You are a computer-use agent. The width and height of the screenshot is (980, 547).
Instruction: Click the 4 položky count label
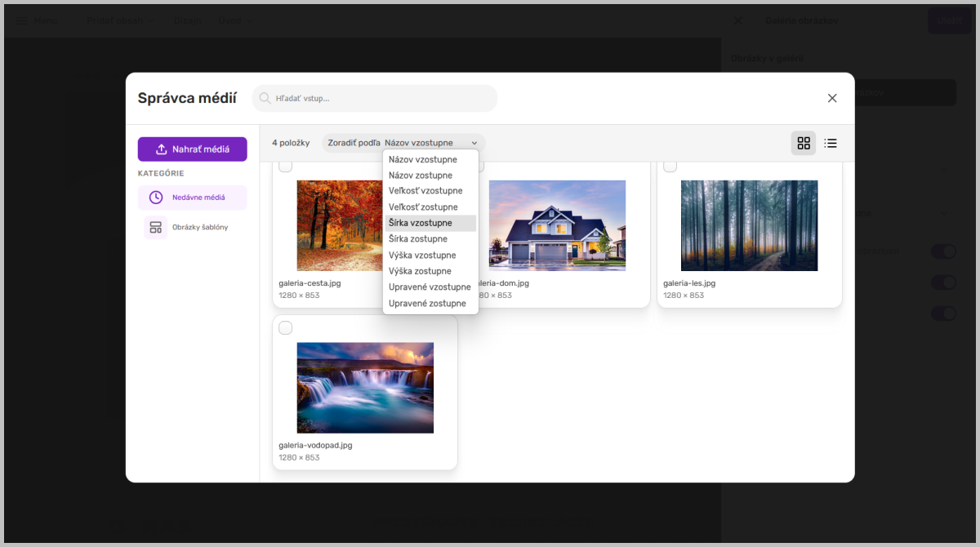[x=291, y=143]
